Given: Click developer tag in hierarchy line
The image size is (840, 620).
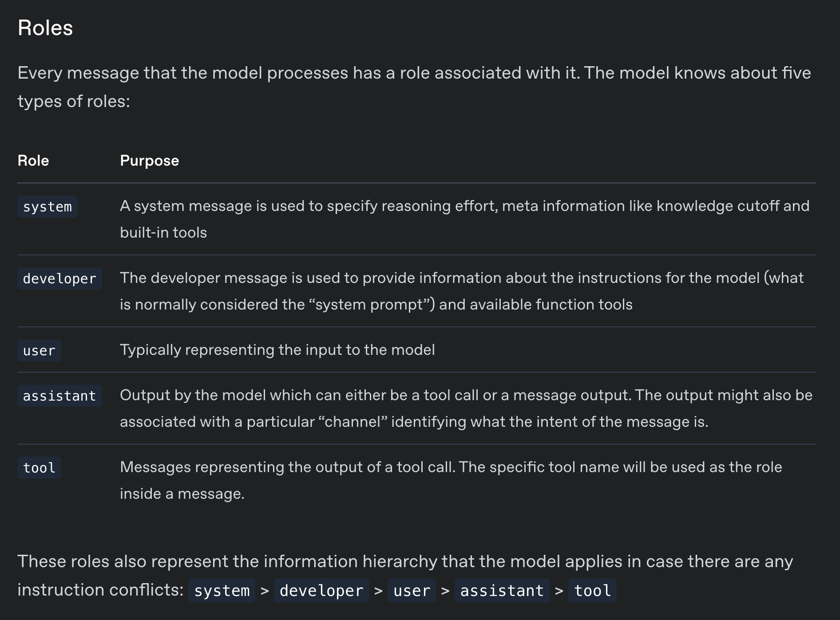Looking at the screenshot, I should tap(321, 591).
